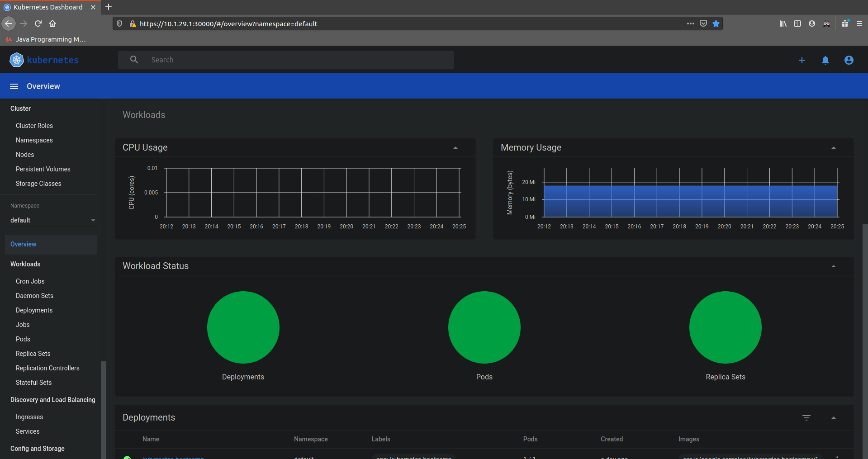Click the green Replica Sets circle
Screen dimensions: 868x459
pos(726,327)
